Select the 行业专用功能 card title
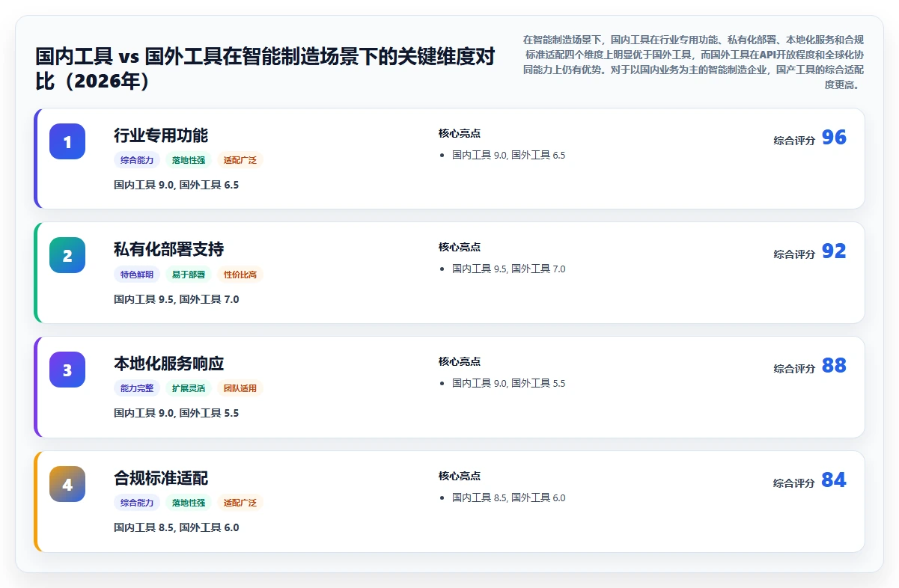 coord(161,135)
